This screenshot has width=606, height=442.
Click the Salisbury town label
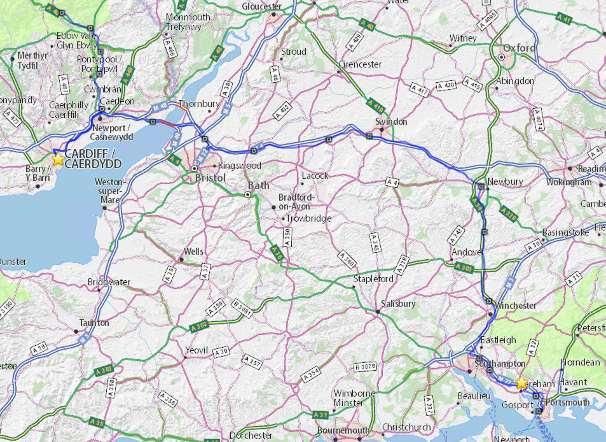(398, 304)
